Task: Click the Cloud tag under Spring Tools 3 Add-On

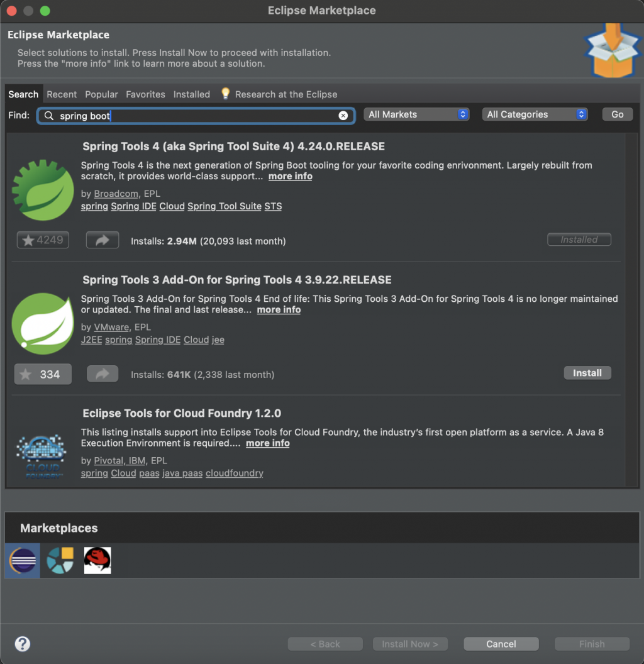Action: tap(196, 340)
